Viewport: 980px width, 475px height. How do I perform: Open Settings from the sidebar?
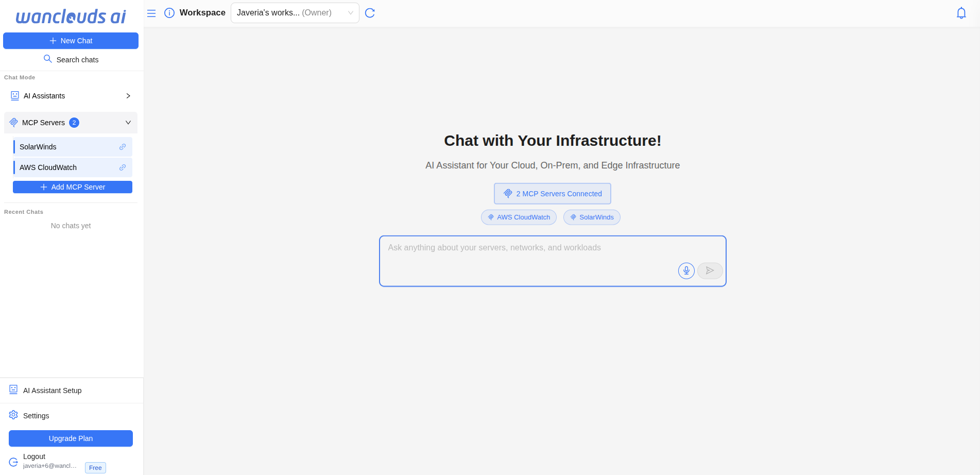point(36,416)
